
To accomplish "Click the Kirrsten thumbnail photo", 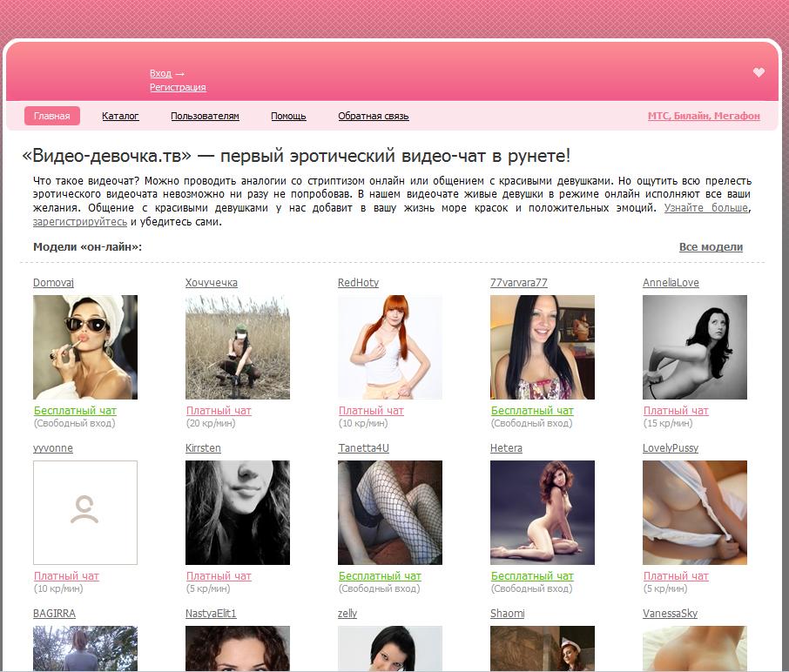I will tap(238, 513).
